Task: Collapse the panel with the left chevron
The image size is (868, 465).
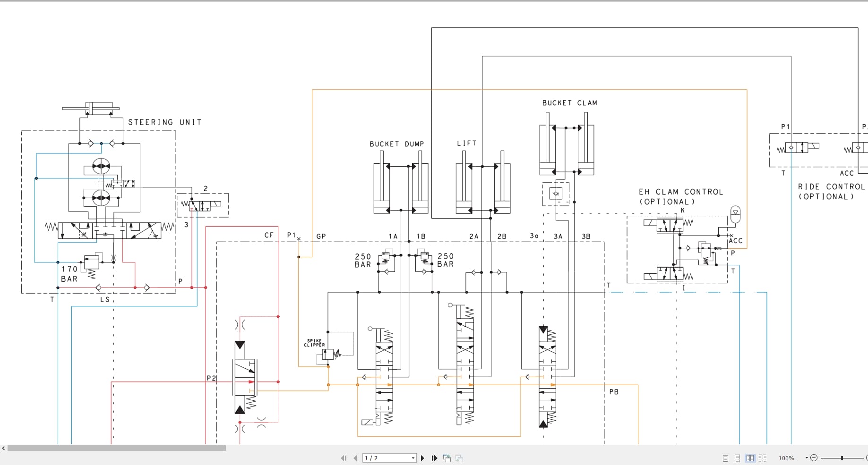Action: click(4, 449)
